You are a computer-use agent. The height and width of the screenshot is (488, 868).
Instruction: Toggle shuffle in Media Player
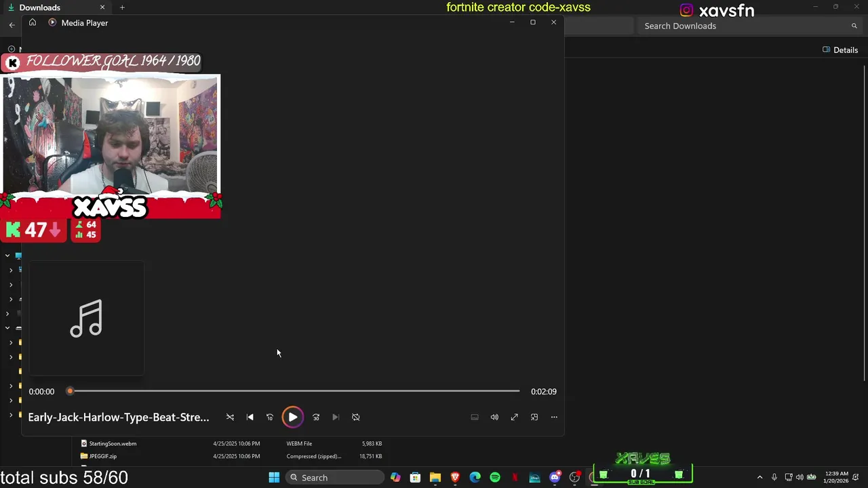click(230, 418)
